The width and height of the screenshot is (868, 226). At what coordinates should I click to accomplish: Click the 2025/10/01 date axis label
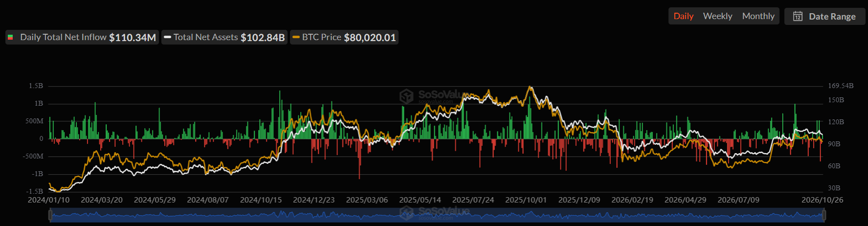pos(526,200)
